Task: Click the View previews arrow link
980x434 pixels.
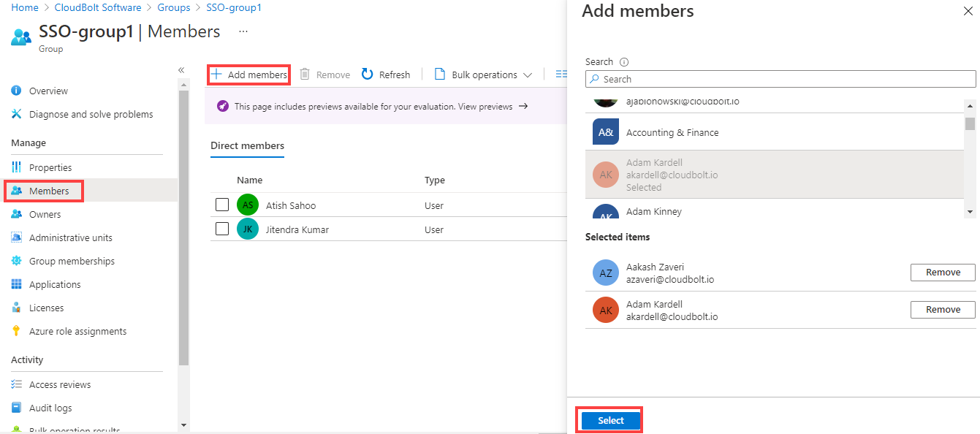Action: (523, 107)
